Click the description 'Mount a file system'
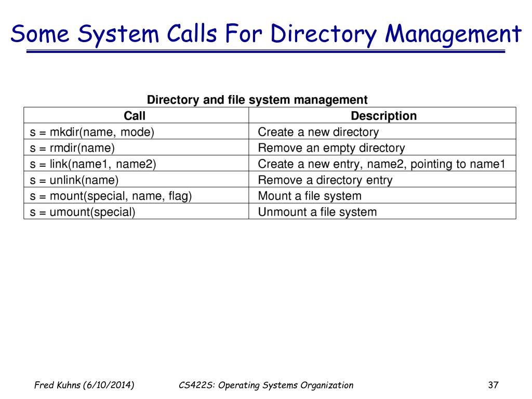Image resolution: width=532 pixels, height=399 pixels. pyautogui.click(x=310, y=196)
